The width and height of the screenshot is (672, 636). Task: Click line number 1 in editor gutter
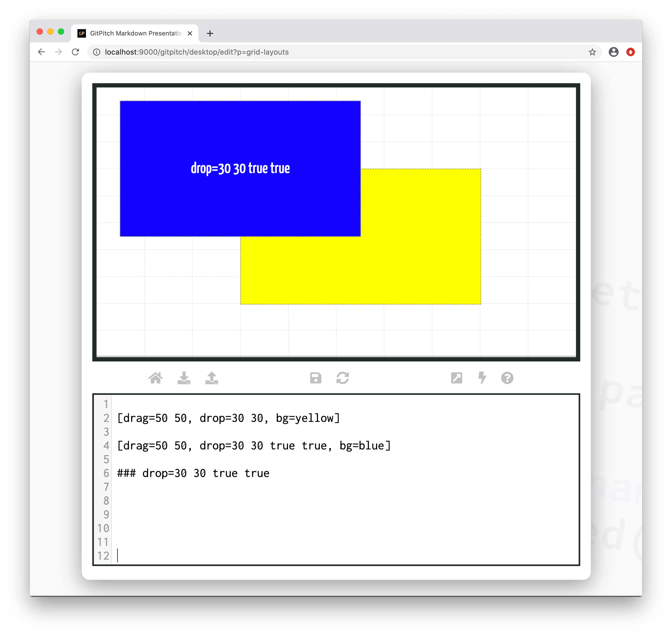106,404
